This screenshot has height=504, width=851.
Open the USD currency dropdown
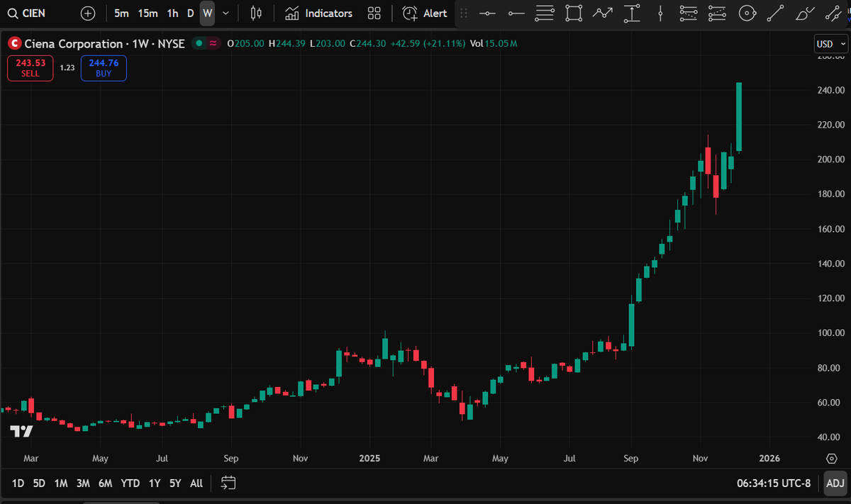pos(830,44)
